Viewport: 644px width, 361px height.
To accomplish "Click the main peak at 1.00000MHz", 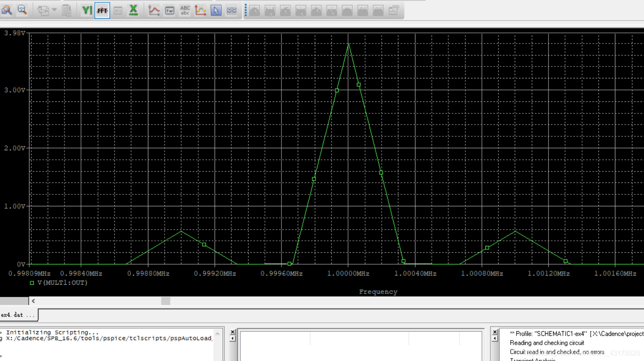I will point(348,44).
